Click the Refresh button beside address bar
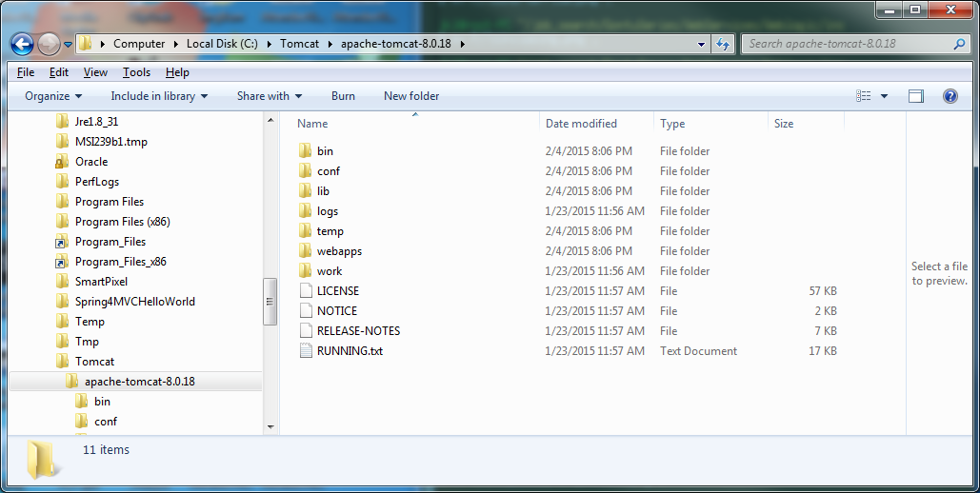The width and height of the screenshot is (980, 493). coord(723,44)
